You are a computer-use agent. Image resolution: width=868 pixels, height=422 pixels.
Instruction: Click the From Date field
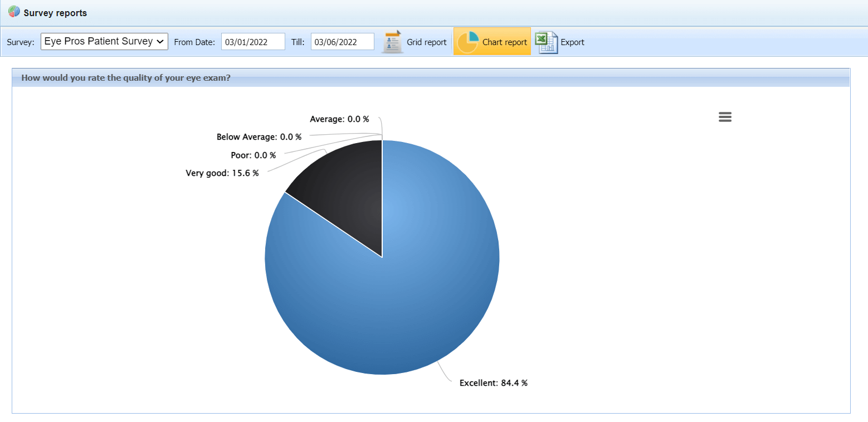(253, 42)
